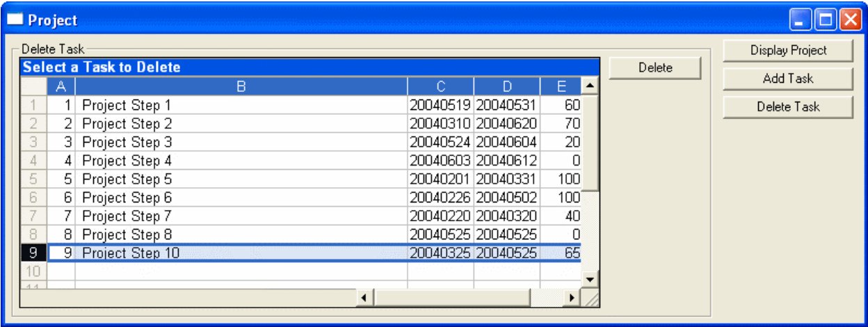Click the vertical scrollbar down arrow

coord(589,280)
